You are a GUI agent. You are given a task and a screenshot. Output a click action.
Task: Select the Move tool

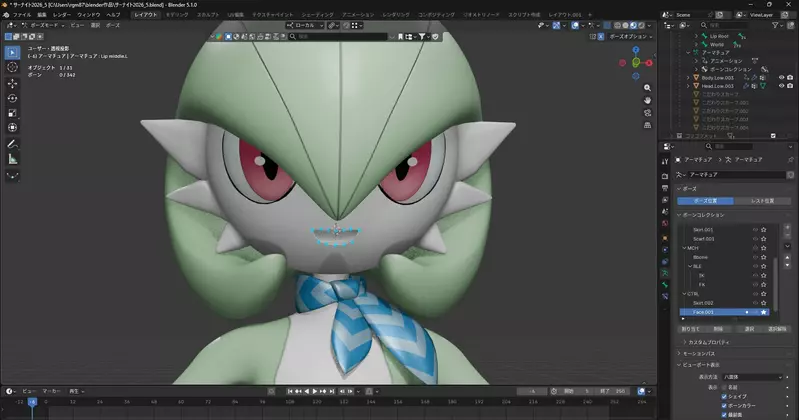[13, 83]
